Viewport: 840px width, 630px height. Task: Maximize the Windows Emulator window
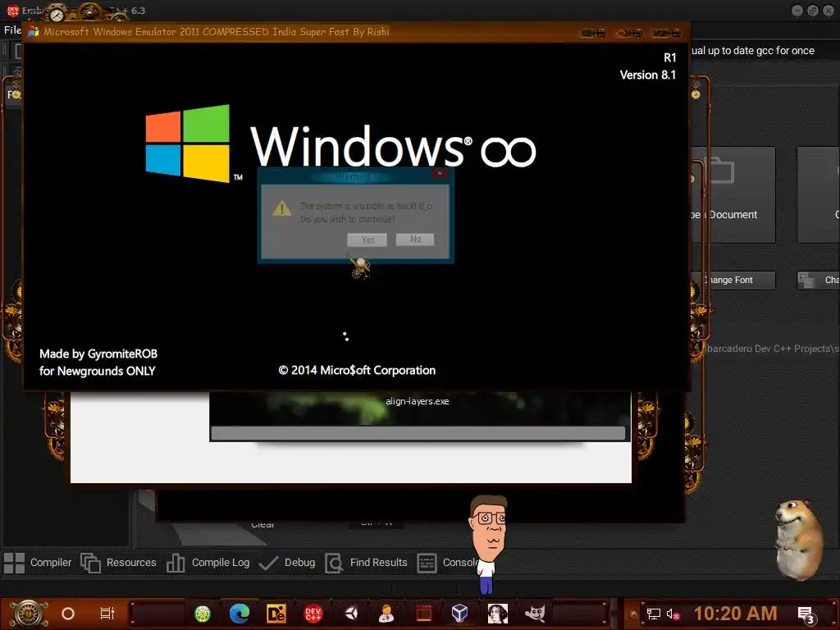pos(629,33)
